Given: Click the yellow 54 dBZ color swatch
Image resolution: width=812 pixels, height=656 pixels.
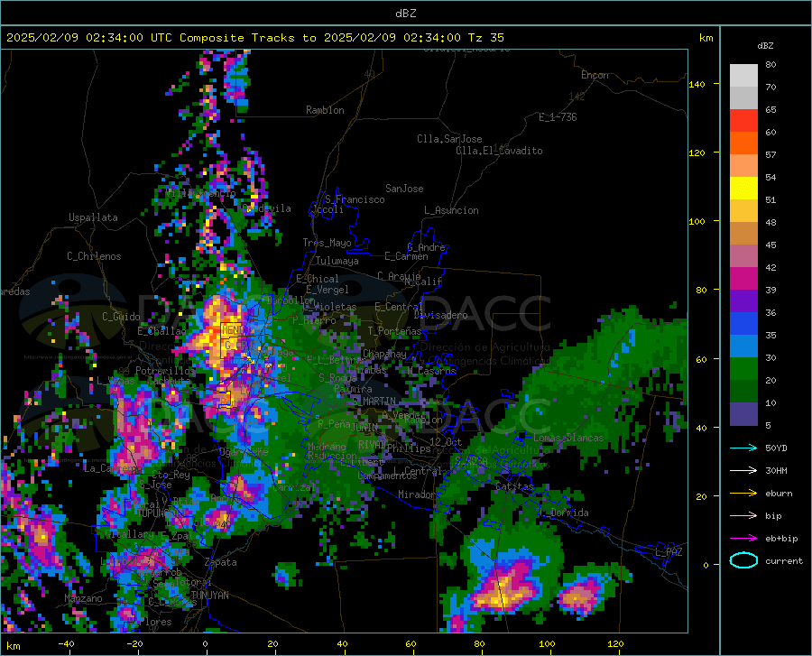Looking at the screenshot, I should [743, 189].
